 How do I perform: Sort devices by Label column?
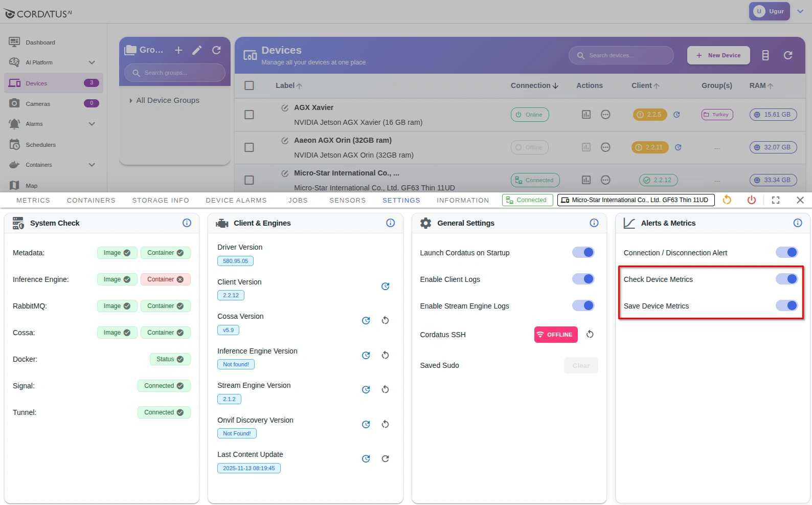tap(288, 85)
